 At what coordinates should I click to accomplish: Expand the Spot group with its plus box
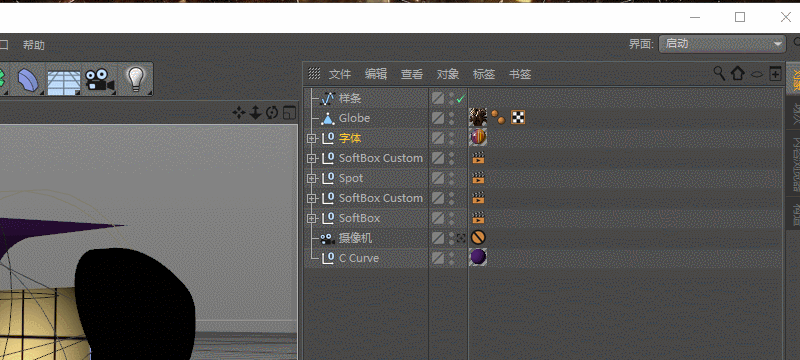(x=312, y=178)
